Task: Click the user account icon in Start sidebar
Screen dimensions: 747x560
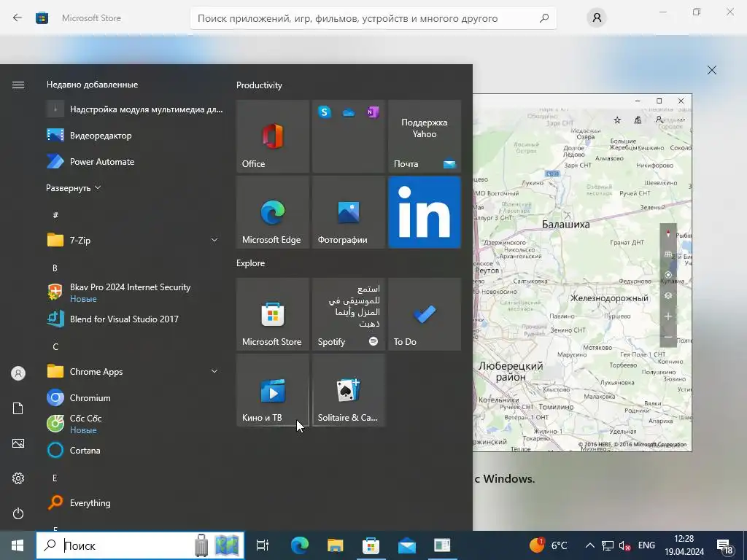Action: 18,373
